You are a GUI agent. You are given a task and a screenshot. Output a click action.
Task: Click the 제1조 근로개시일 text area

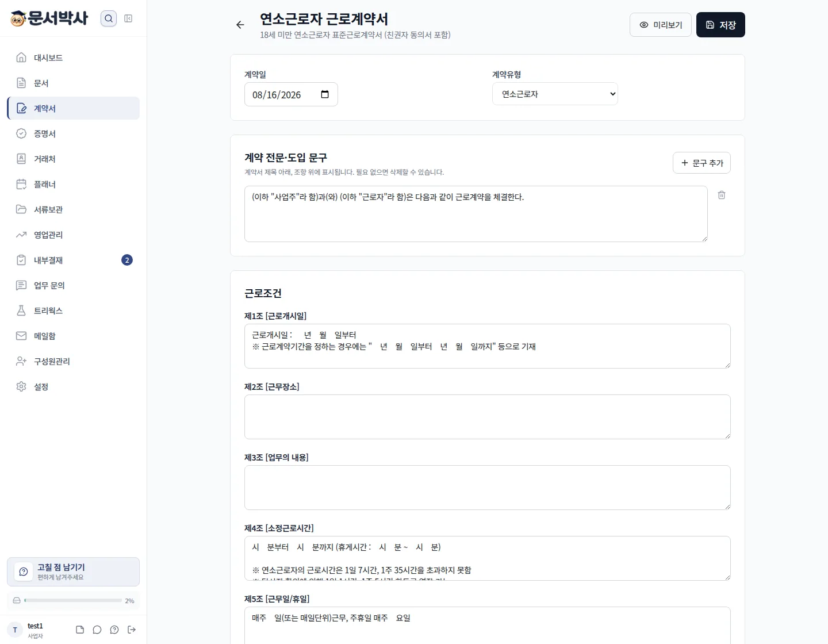click(x=488, y=346)
